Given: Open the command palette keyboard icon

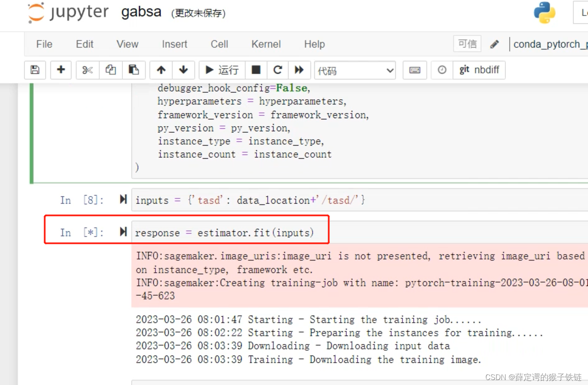Looking at the screenshot, I should click(x=415, y=70).
